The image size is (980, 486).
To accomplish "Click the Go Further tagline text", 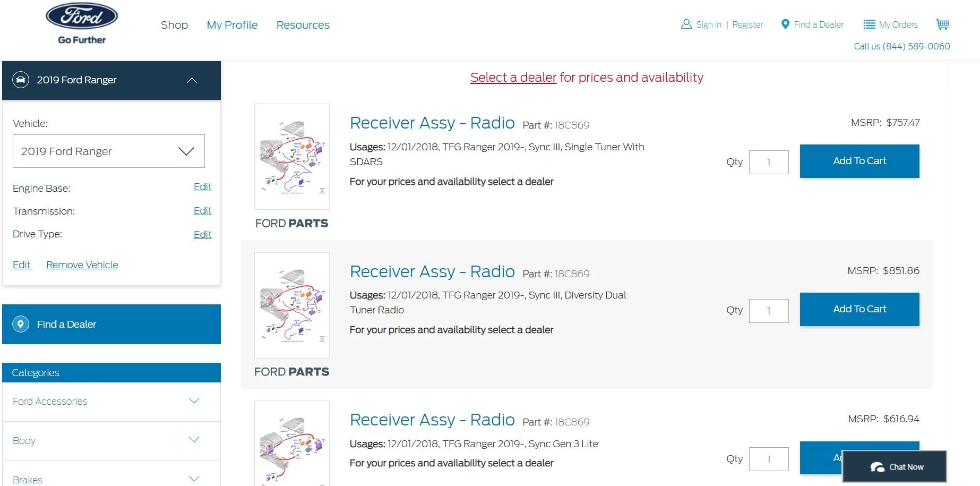I will pyautogui.click(x=82, y=40).
